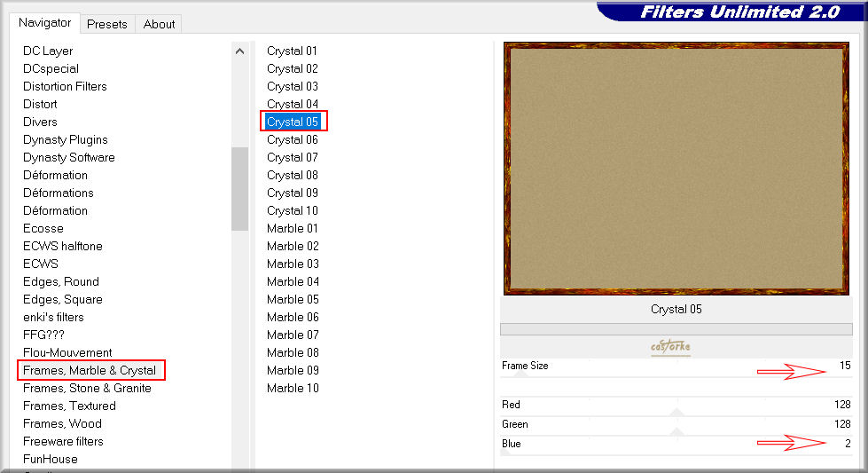868x473 pixels.
Task: Choose Marble 05 filter
Action: pyautogui.click(x=293, y=299)
